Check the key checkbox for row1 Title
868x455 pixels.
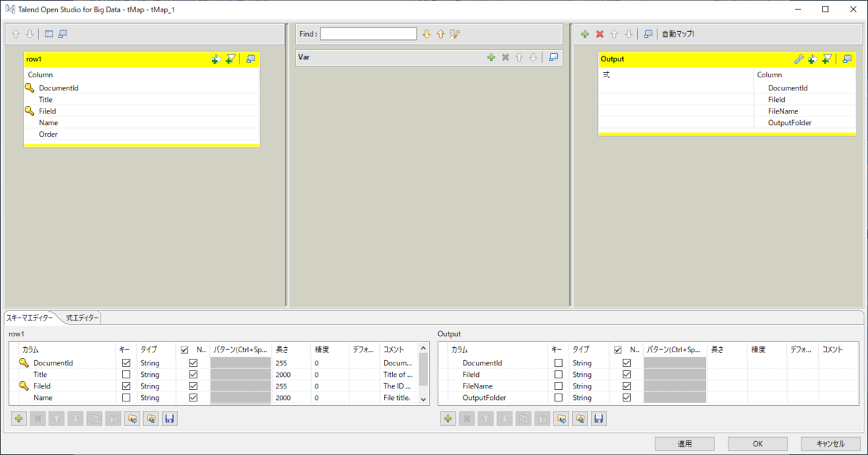[x=127, y=375]
